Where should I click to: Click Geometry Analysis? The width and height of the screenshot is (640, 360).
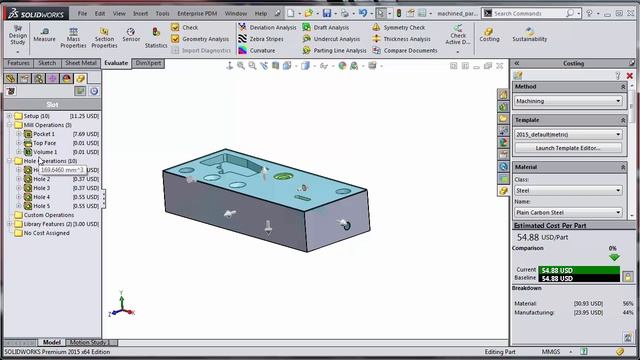[200, 39]
